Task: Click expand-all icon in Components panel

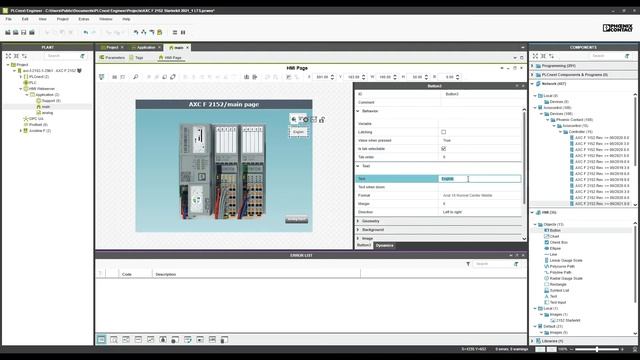Action: click(536, 56)
